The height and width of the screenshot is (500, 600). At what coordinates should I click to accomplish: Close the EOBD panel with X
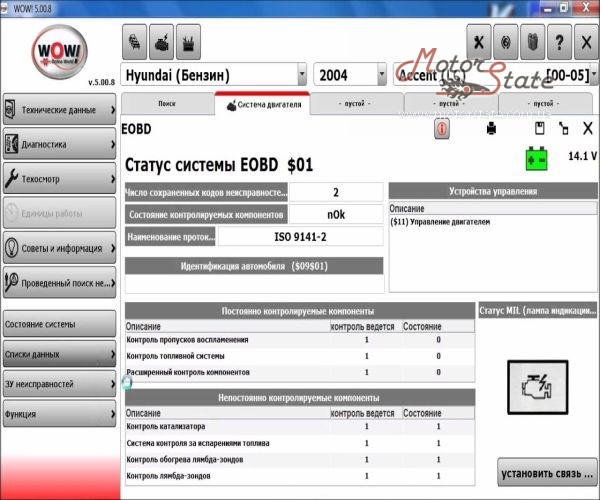[x=588, y=129]
